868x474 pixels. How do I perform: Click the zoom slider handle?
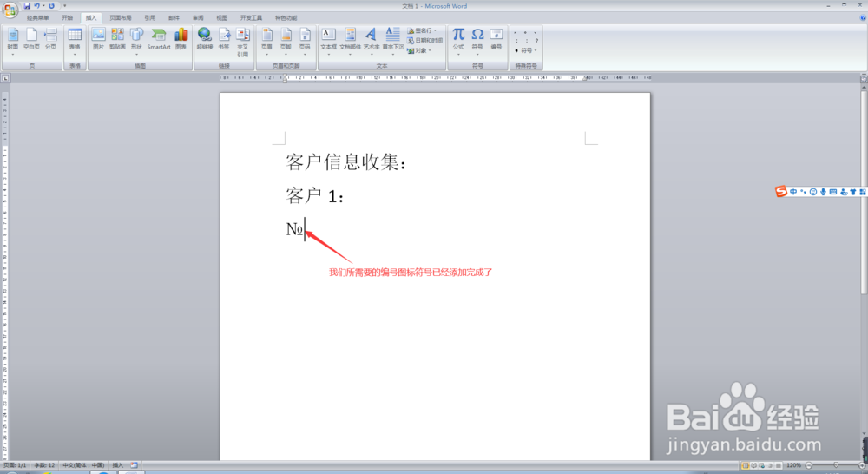[836, 465]
